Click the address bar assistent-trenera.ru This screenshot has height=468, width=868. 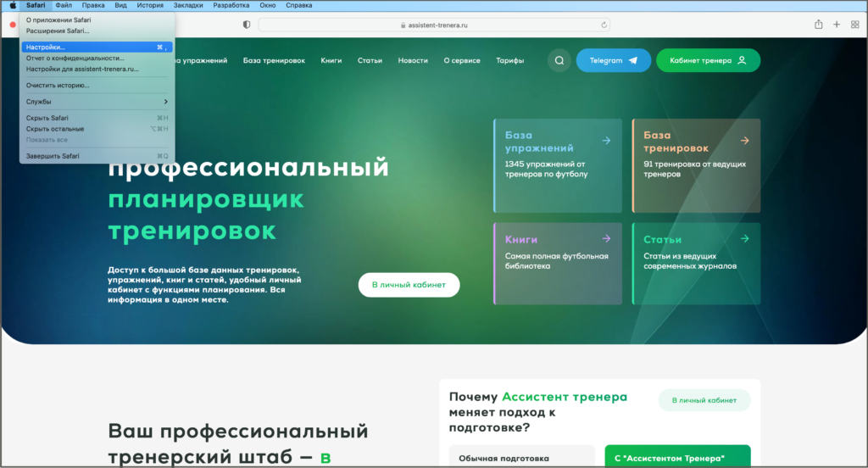tap(435, 25)
